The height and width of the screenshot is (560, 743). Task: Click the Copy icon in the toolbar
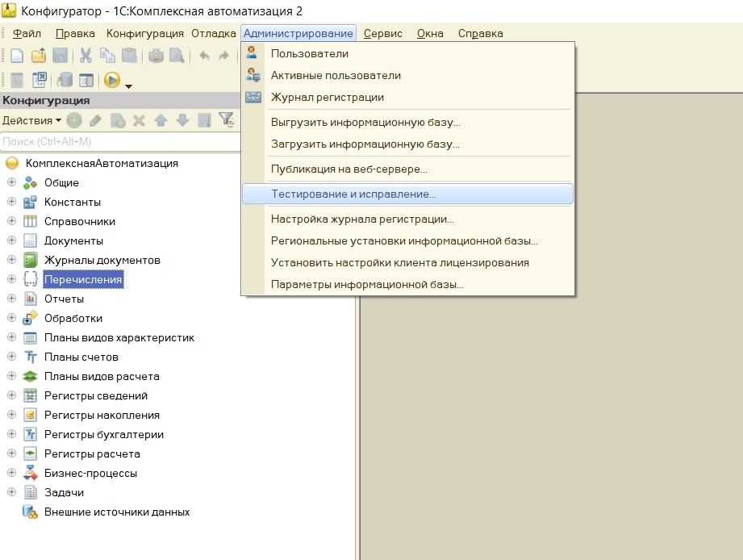click(x=107, y=56)
